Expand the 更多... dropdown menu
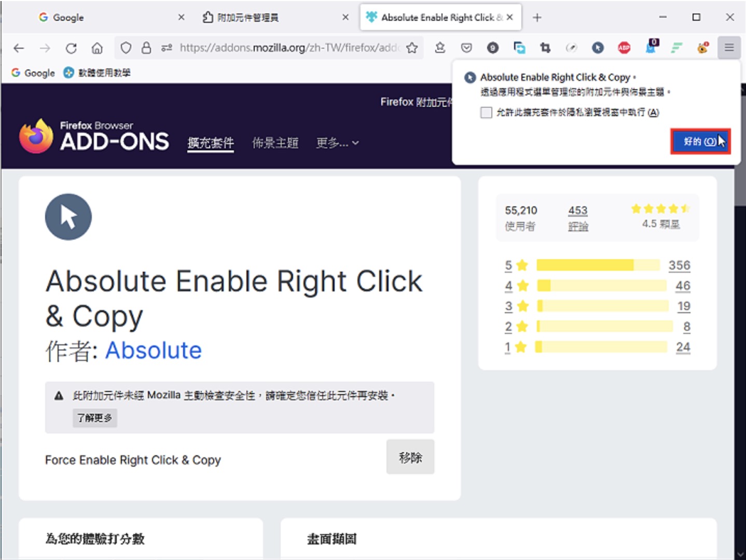This screenshot has height=560, width=746. pyautogui.click(x=337, y=143)
